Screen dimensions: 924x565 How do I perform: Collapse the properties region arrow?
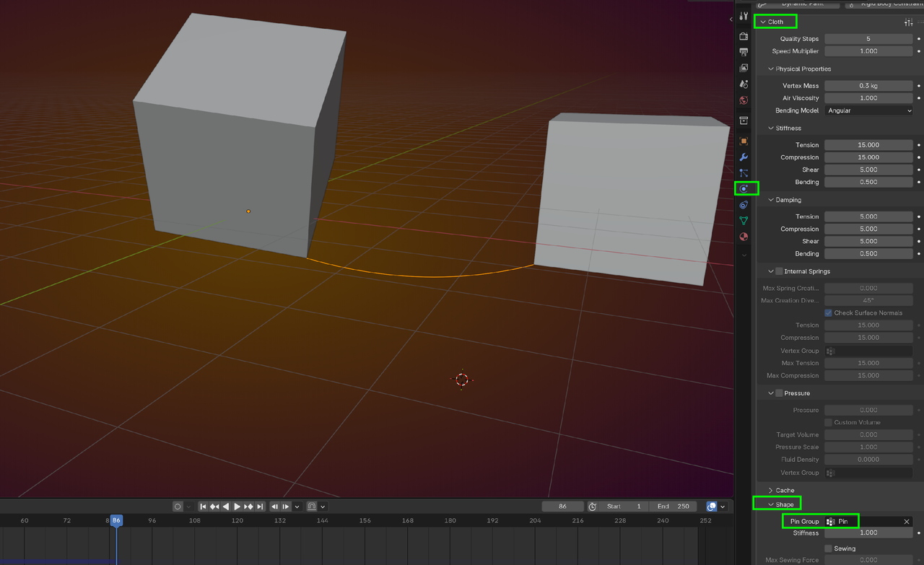point(731,19)
